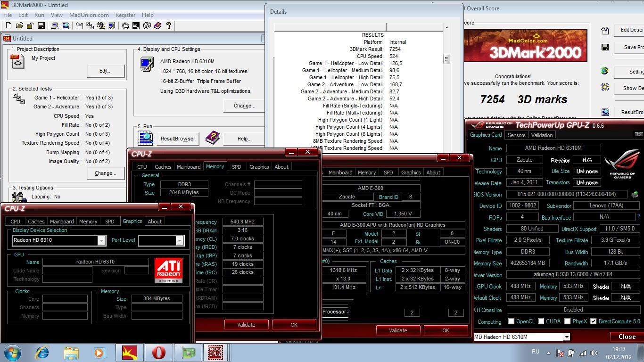Click the floppy icon beside Save Project button
This screenshot has width=644, height=362.
[605, 47]
